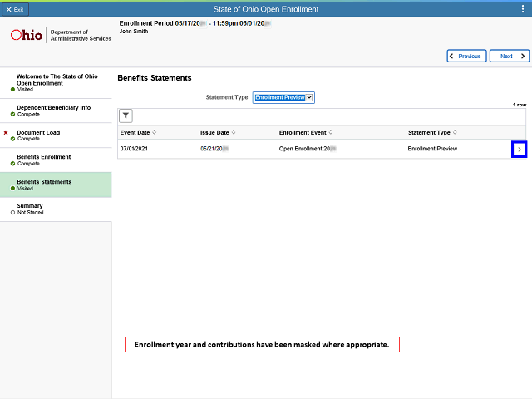Go to the Previous step
Screen dimensions: 532x399
click(466, 56)
